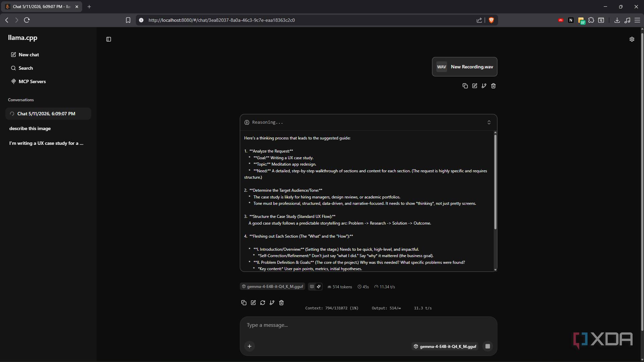Screen dimensions: 644x362
Task: Open model selector gemma-4-E4B in message box
Action: coord(445,346)
